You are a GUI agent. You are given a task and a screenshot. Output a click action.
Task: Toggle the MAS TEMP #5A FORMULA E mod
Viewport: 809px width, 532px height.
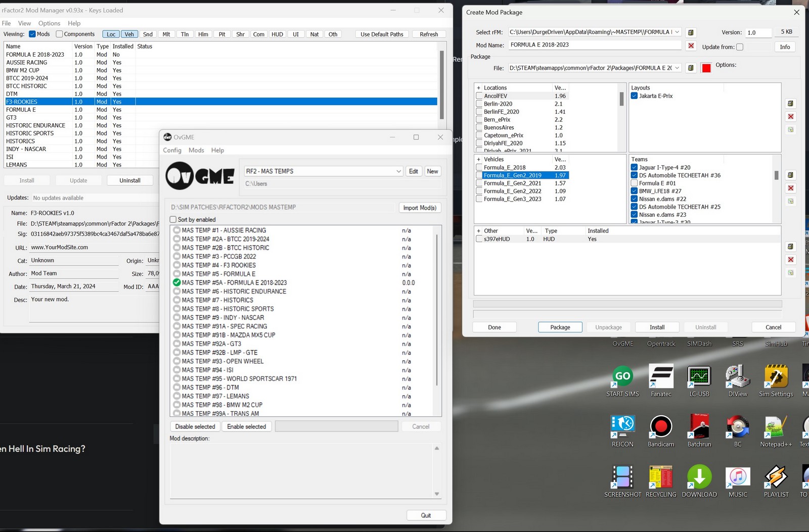click(176, 283)
